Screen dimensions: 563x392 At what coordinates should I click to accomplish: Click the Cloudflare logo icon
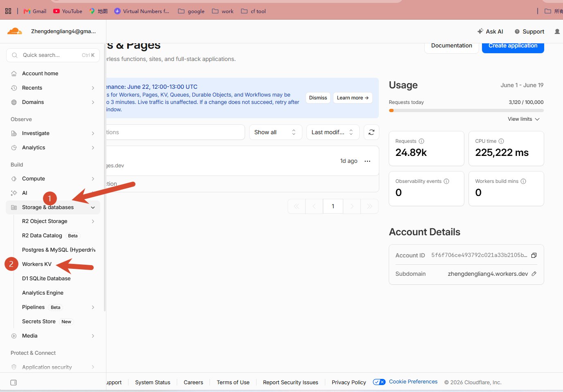tap(15, 31)
